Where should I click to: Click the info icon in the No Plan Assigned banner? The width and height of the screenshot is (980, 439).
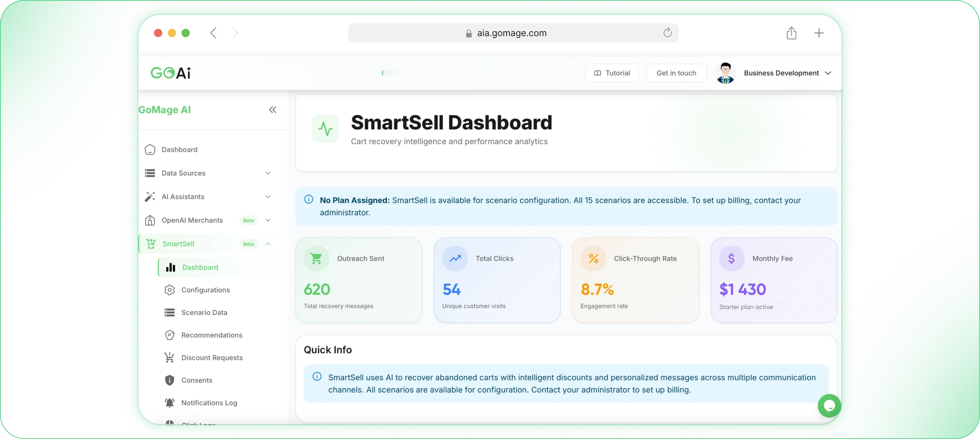(309, 199)
